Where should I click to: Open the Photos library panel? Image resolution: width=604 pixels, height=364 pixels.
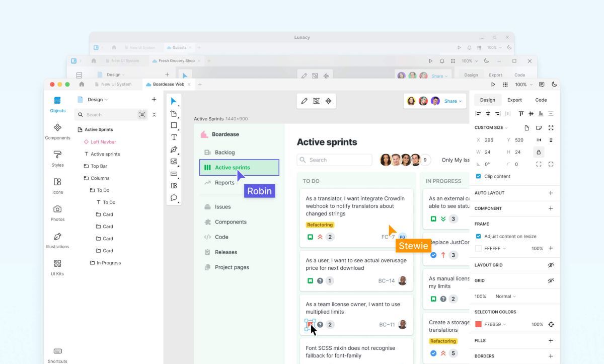57,213
